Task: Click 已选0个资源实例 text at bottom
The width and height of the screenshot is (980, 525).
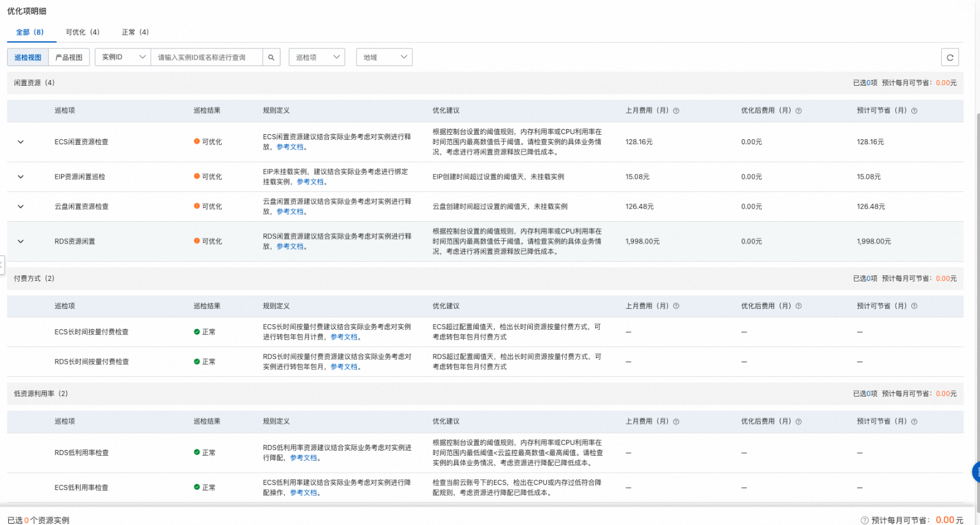Action: [38, 520]
